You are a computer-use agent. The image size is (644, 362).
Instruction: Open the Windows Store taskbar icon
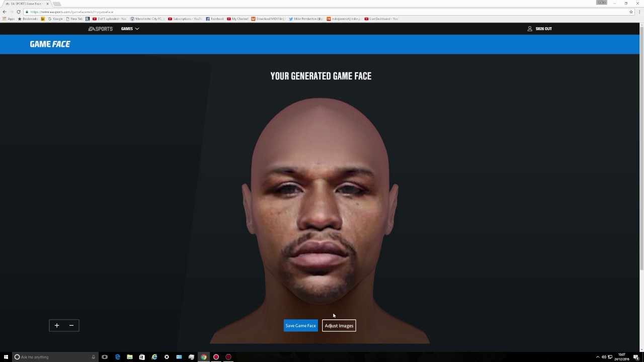pyautogui.click(x=142, y=357)
